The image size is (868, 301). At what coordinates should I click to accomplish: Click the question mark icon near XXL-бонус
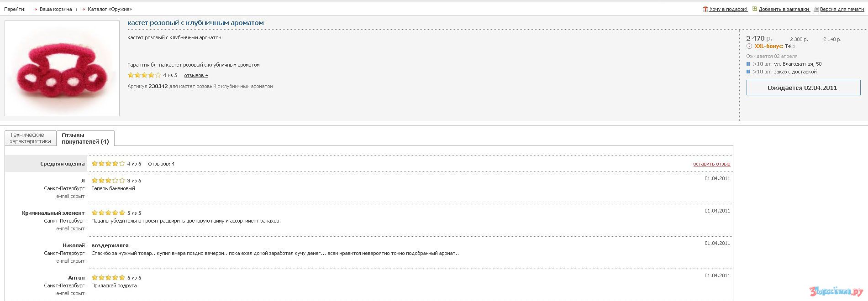tap(749, 47)
